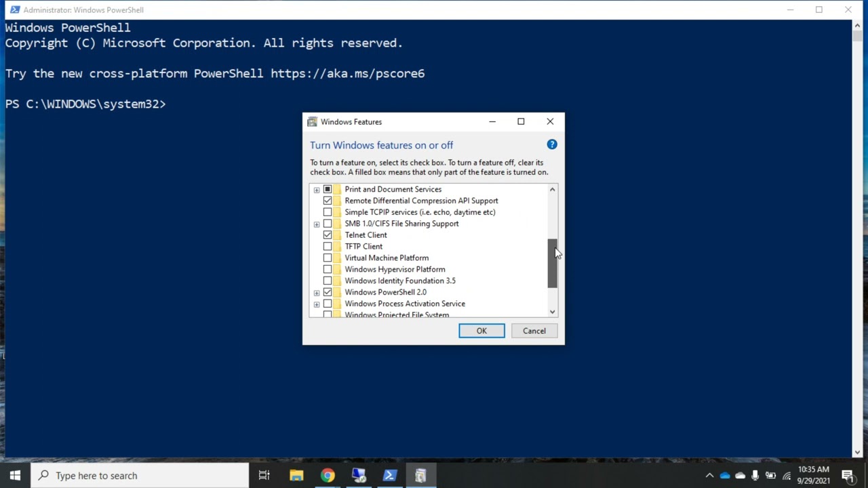Screen dimensions: 868x488
Task: Open the taskbar clock showing 10:35 AM
Action: (x=813, y=475)
